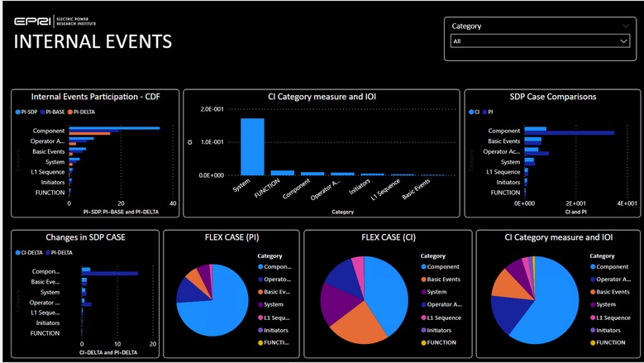Click FUNCTI... legend marker in FLEX CASE (PI)
Screen dimensions: 644x363
click(x=260, y=342)
